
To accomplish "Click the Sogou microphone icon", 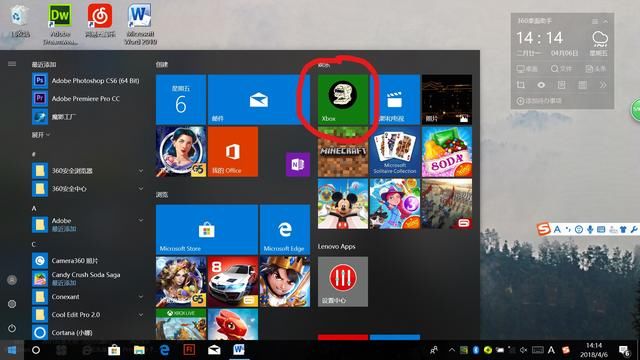I will click(590, 229).
